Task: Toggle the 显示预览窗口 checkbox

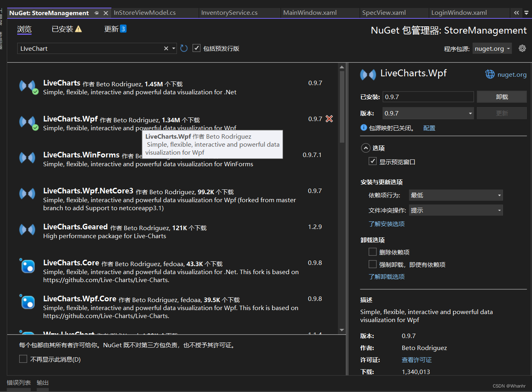Action: click(372, 161)
